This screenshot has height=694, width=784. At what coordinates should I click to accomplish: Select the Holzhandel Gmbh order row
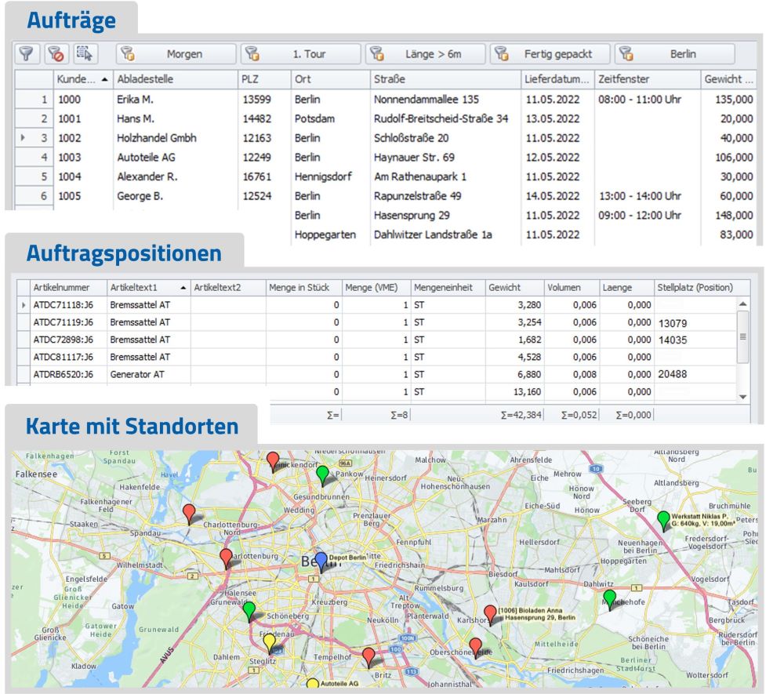386,138
